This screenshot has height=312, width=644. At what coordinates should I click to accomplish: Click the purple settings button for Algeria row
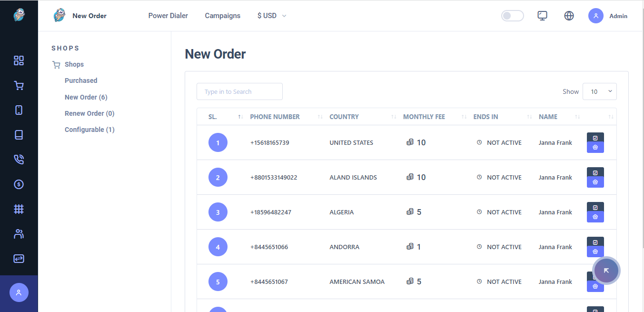[x=595, y=217]
